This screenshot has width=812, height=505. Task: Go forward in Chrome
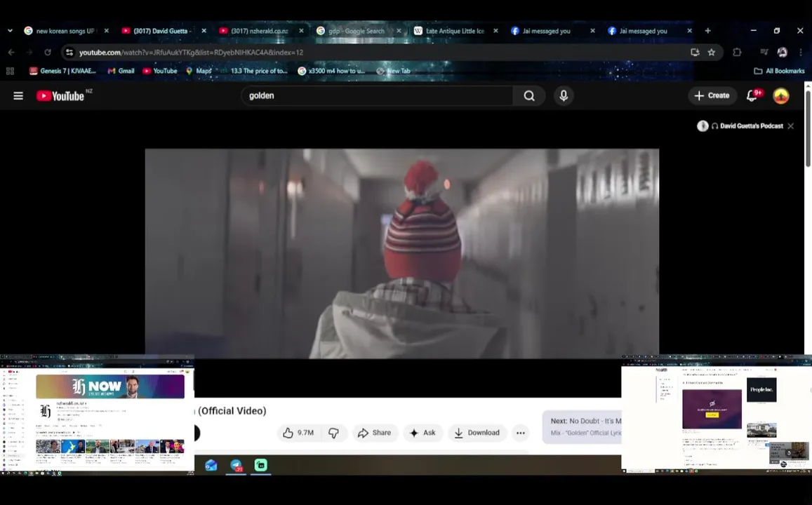coord(29,53)
